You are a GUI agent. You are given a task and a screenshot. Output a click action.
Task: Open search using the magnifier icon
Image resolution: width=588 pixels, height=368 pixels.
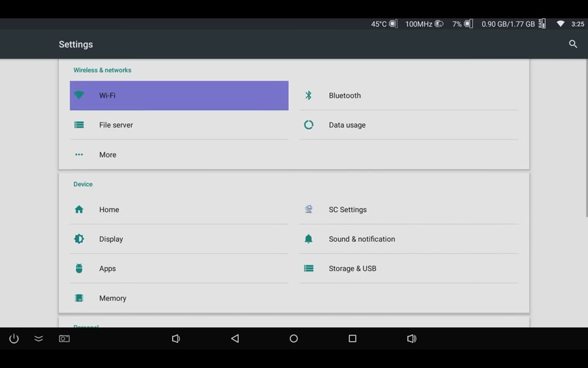point(573,44)
